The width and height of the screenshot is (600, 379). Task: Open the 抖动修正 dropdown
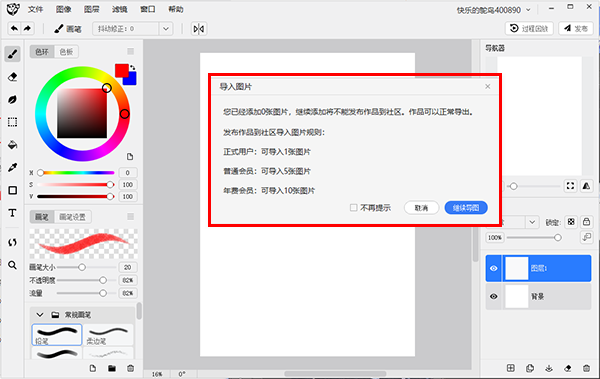tap(166, 29)
